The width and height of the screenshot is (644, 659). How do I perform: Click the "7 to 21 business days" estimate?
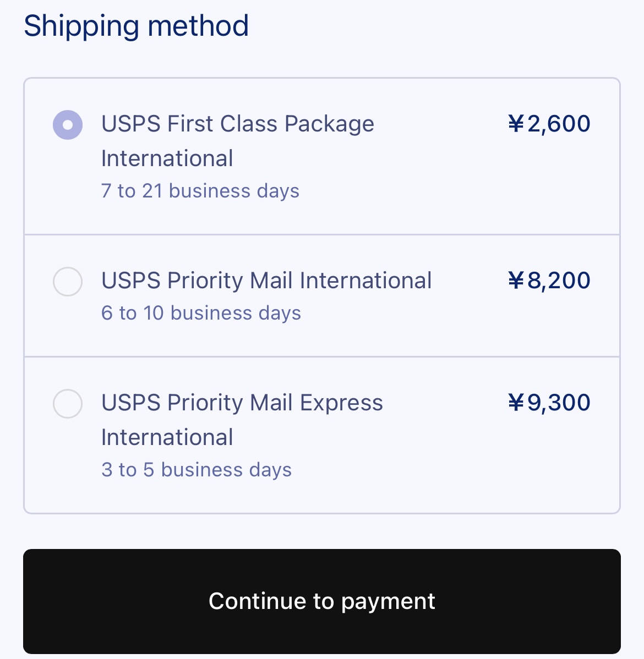pyautogui.click(x=200, y=191)
